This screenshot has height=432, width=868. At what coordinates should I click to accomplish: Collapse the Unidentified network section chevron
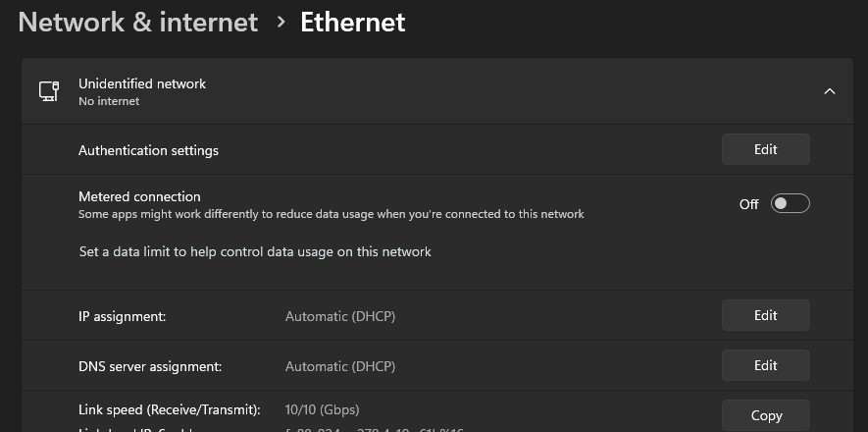pyautogui.click(x=829, y=91)
